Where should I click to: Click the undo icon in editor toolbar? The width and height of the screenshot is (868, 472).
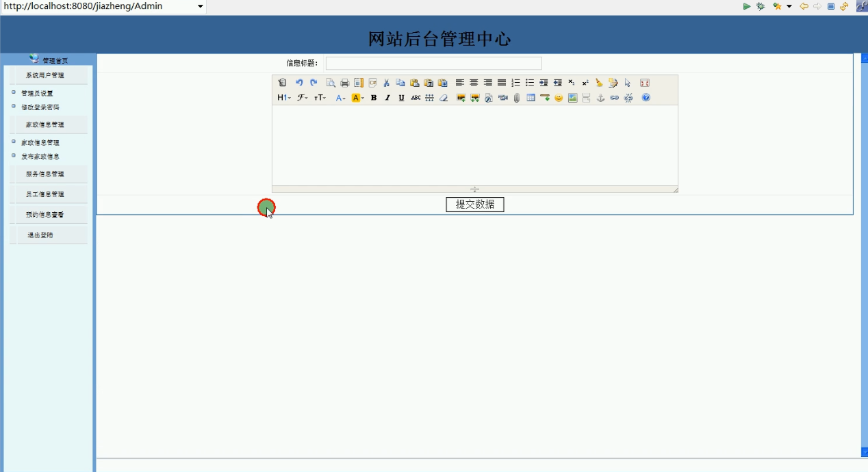299,83
